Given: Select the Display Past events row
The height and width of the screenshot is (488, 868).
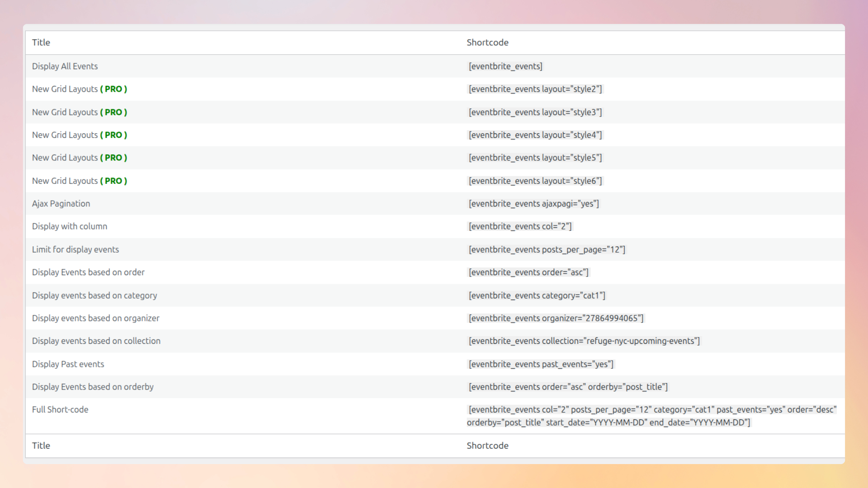Looking at the screenshot, I should click(68, 364).
